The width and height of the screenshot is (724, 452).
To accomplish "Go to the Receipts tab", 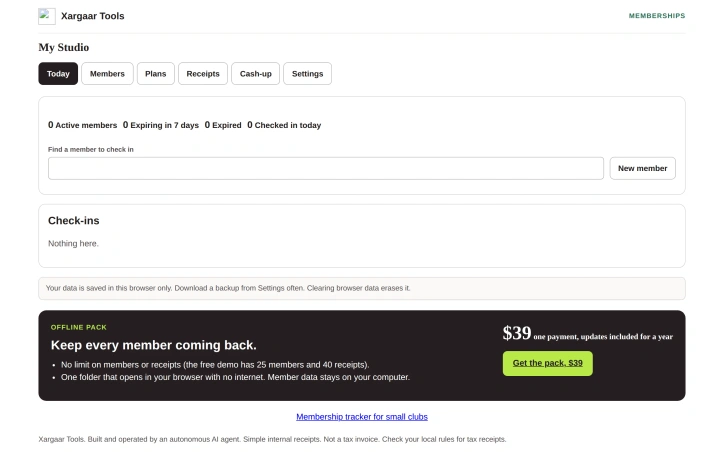I will point(203,74).
